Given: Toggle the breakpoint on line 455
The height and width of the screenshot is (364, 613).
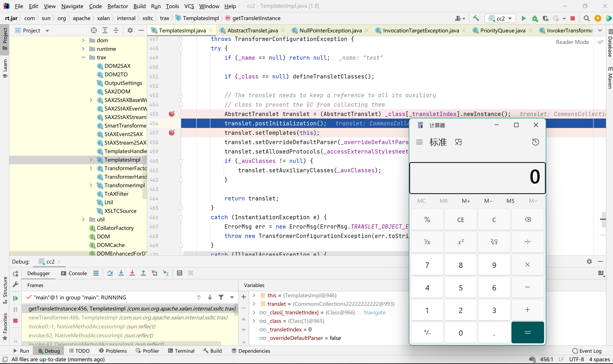Looking at the screenshot, I should point(172,114).
